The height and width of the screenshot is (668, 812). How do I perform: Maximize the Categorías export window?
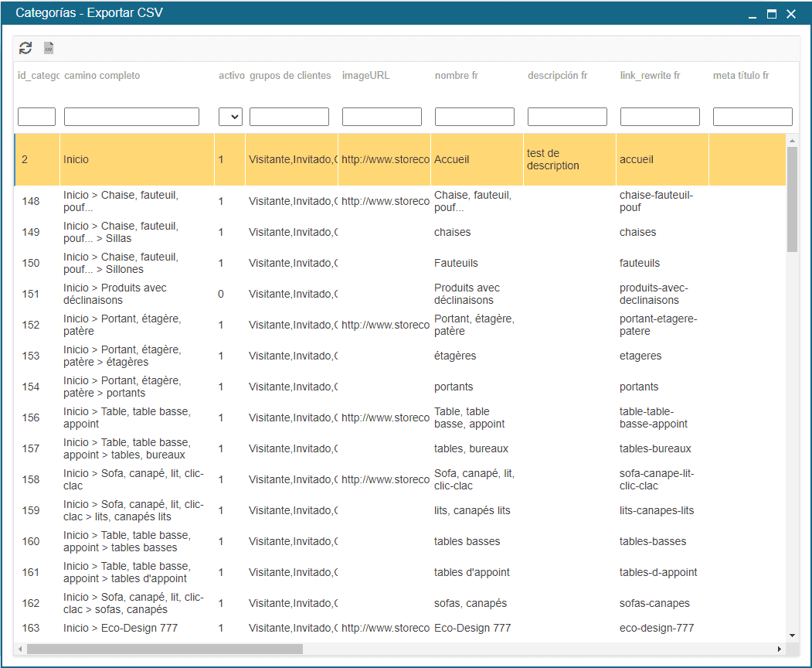(x=771, y=14)
